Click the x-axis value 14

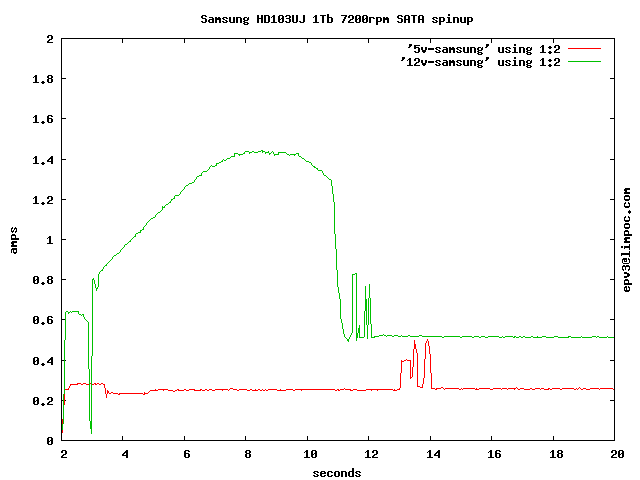(x=433, y=454)
